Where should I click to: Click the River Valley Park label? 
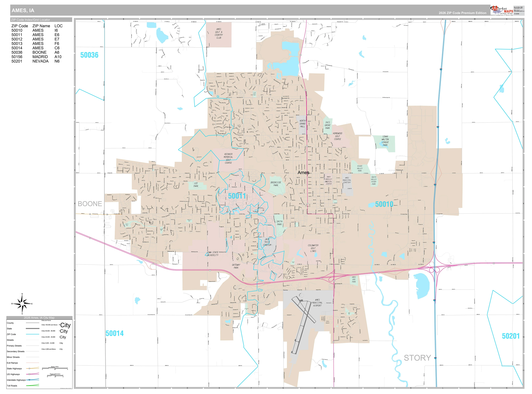(x=360, y=168)
